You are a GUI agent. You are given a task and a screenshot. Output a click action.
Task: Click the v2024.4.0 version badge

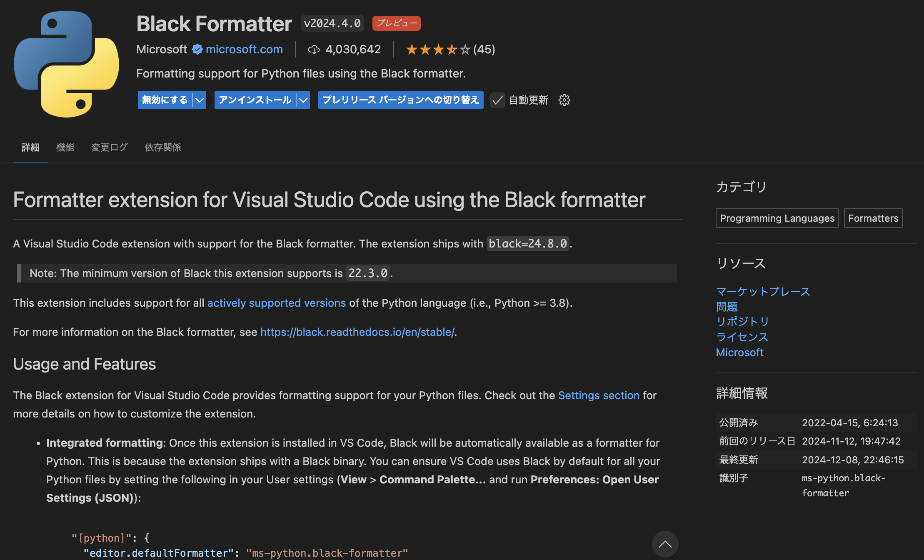click(332, 23)
